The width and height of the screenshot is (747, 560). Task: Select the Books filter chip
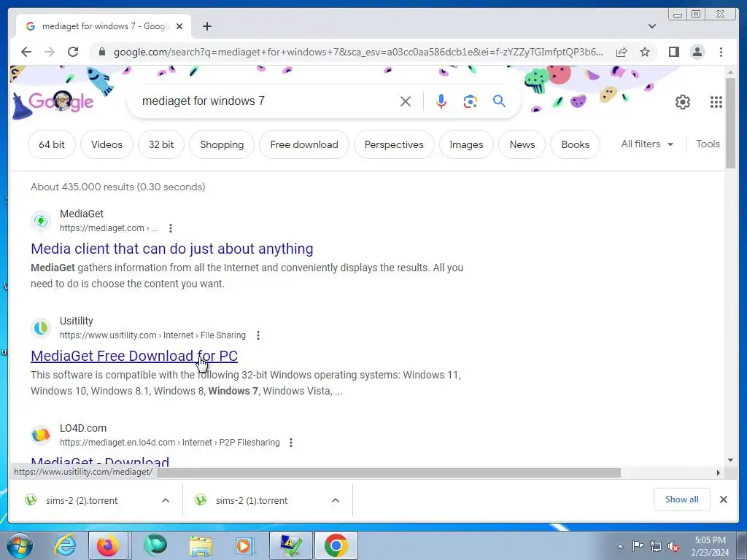(575, 144)
